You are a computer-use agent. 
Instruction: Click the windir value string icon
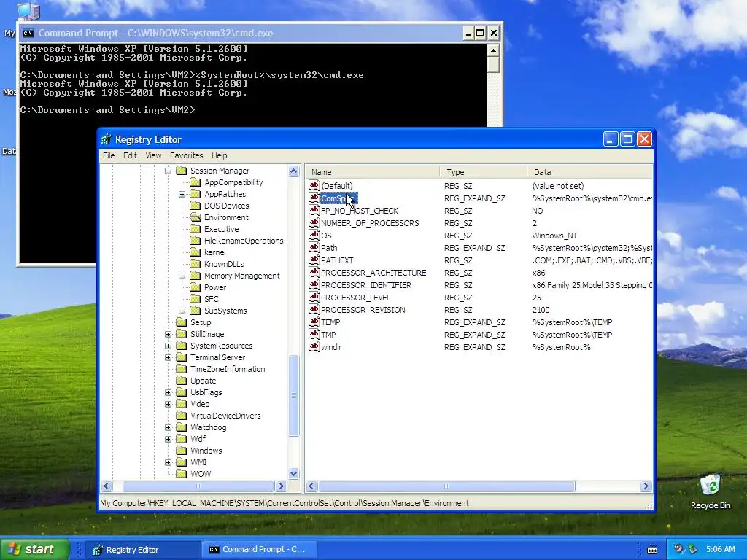[314, 346]
